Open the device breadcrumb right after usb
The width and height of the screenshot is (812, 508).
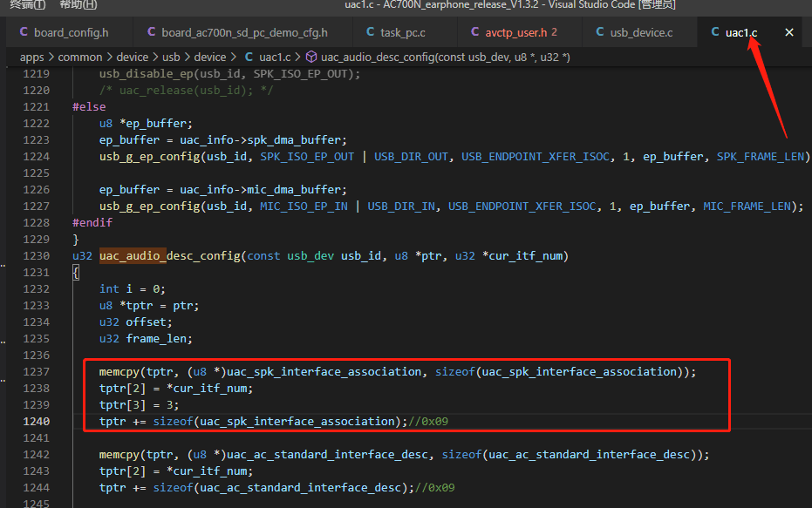(209, 57)
